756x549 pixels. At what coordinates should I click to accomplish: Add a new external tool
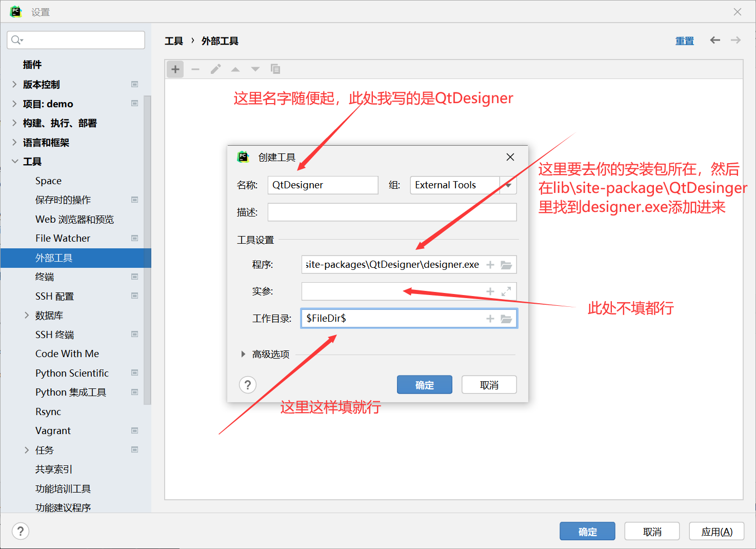pos(175,69)
